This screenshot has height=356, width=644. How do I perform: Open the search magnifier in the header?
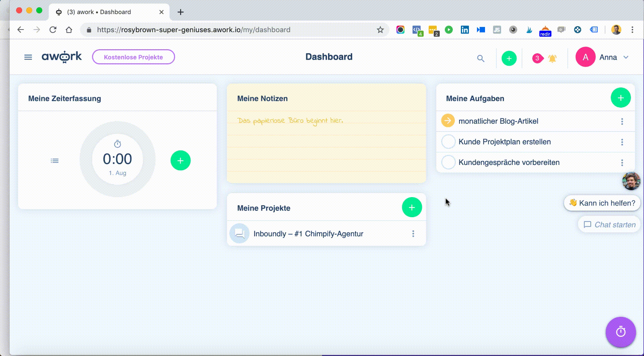point(481,58)
